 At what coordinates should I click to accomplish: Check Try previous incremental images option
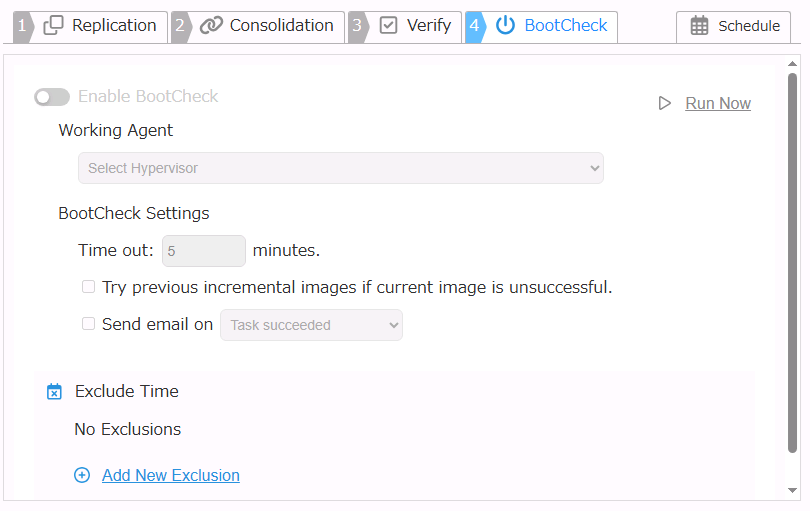89,287
